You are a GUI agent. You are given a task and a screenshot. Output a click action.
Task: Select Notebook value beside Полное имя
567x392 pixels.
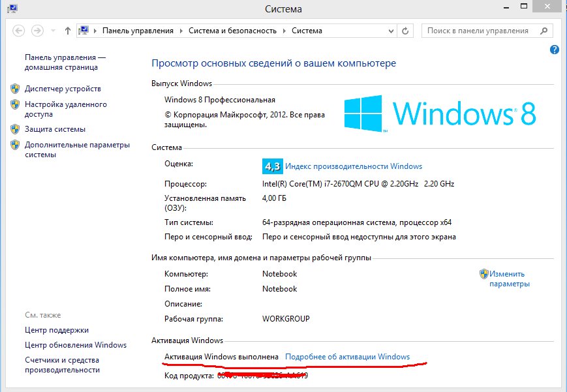coord(279,289)
